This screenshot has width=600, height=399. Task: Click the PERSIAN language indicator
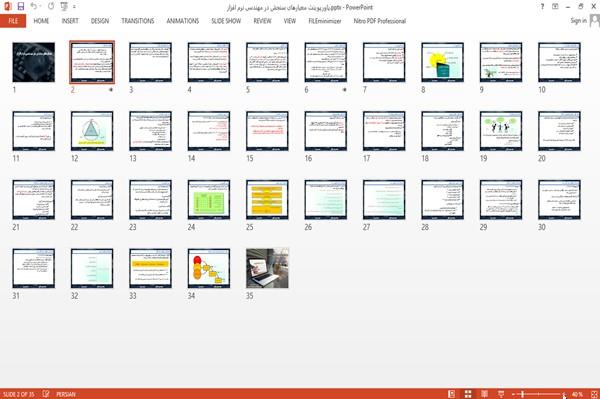pyautogui.click(x=66, y=394)
